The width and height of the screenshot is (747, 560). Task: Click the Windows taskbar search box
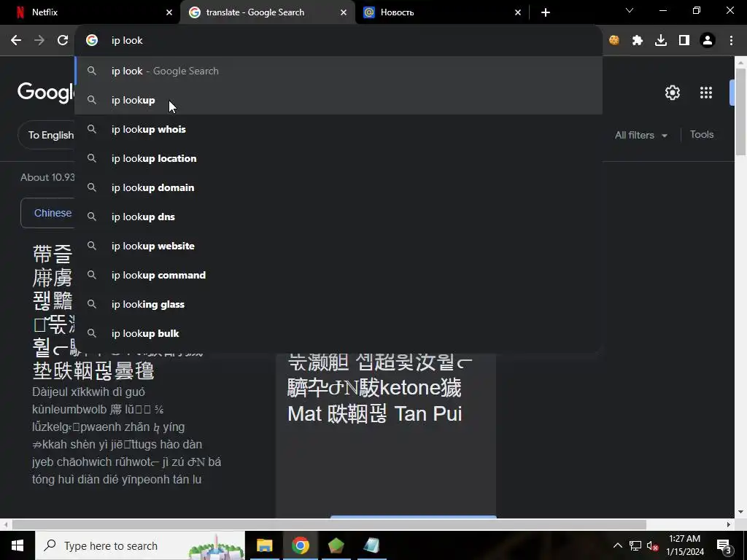140,545
